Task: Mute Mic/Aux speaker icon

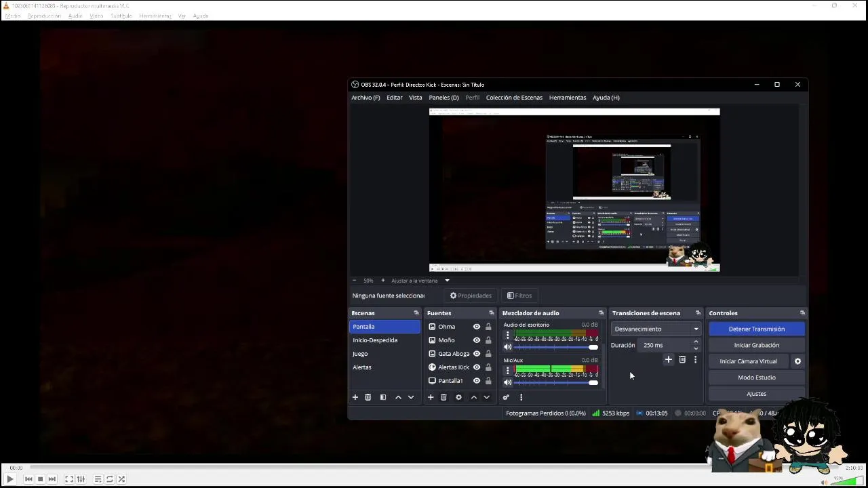Action: click(x=507, y=382)
